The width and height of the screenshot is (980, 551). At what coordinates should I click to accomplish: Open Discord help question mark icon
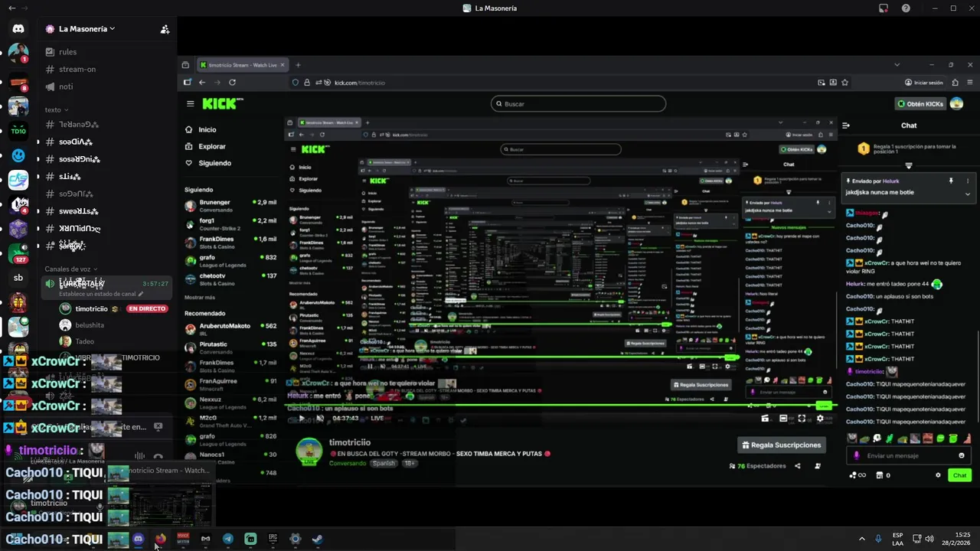click(x=906, y=8)
